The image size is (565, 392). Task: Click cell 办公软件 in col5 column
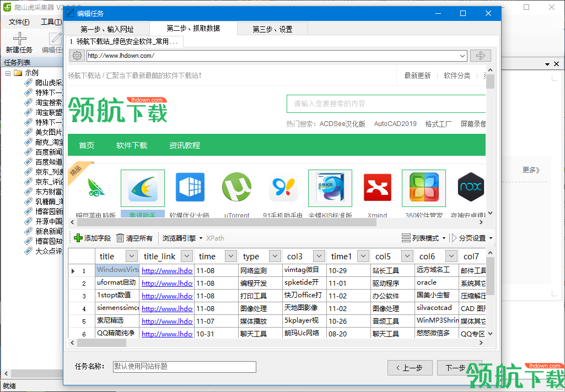[386, 296]
